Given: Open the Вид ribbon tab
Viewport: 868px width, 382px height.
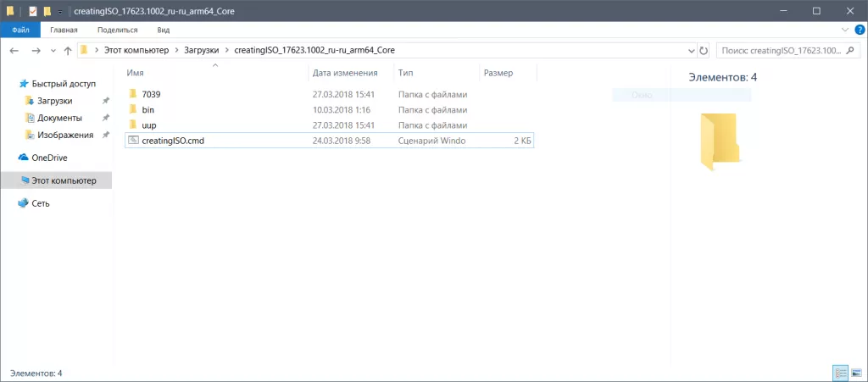Looking at the screenshot, I should 164,30.
